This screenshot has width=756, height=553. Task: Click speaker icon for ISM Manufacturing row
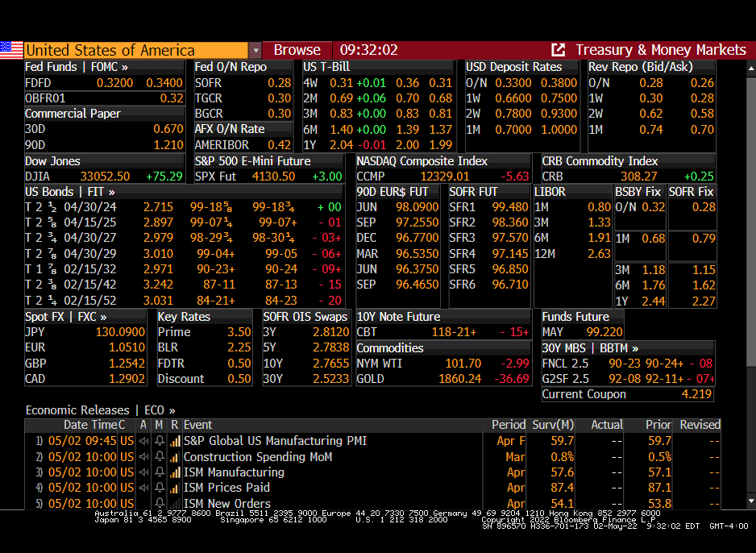[x=143, y=472]
